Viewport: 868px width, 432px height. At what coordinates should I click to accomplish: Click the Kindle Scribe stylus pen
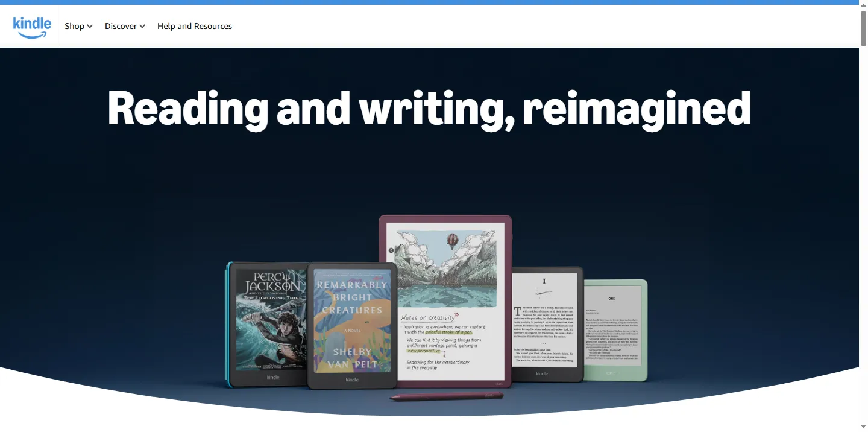click(447, 396)
